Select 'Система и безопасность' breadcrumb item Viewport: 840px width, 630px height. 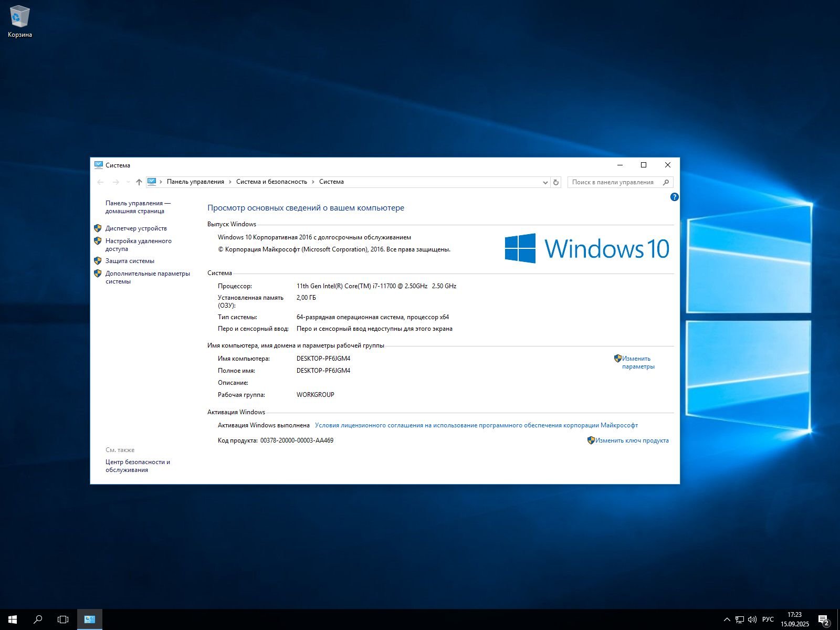pyautogui.click(x=271, y=182)
